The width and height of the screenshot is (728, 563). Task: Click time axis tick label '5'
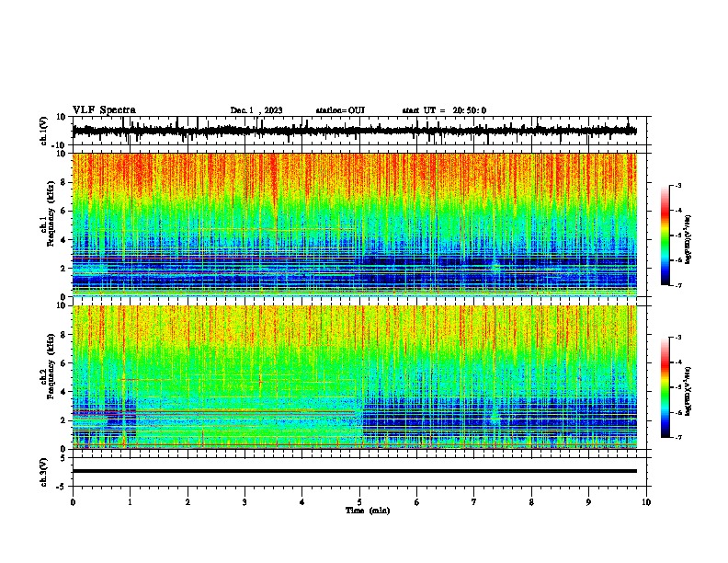click(359, 502)
